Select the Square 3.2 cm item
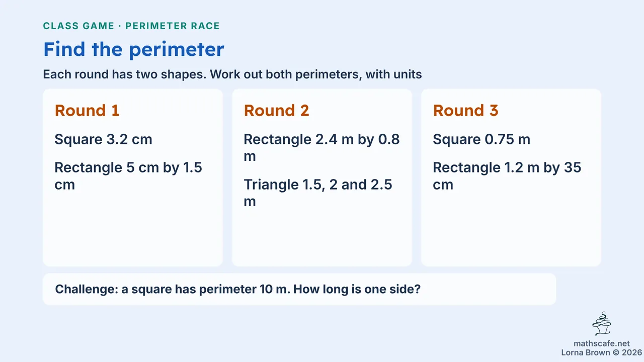644x362 pixels. click(104, 139)
